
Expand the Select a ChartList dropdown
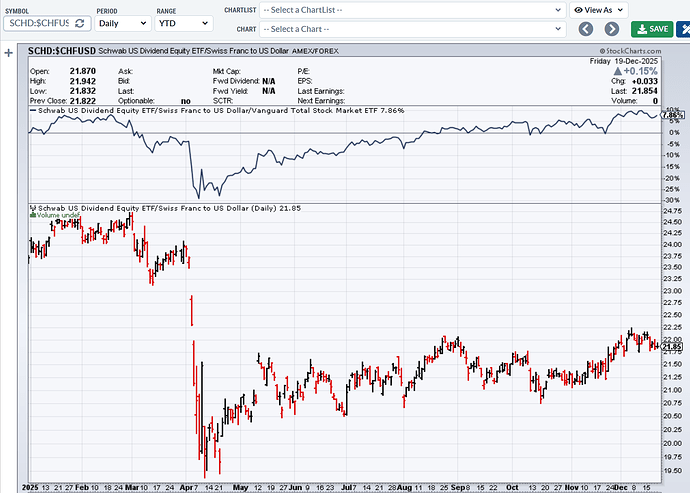tap(411, 9)
